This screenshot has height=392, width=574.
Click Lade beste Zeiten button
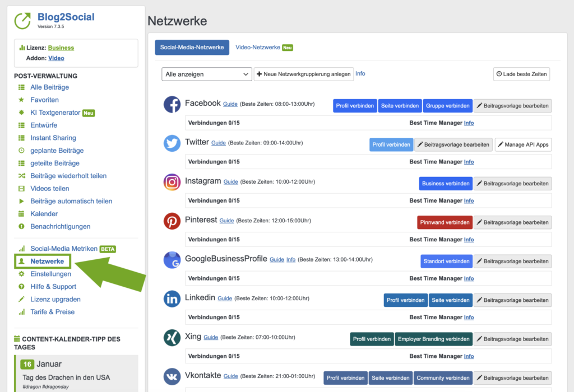coord(522,74)
